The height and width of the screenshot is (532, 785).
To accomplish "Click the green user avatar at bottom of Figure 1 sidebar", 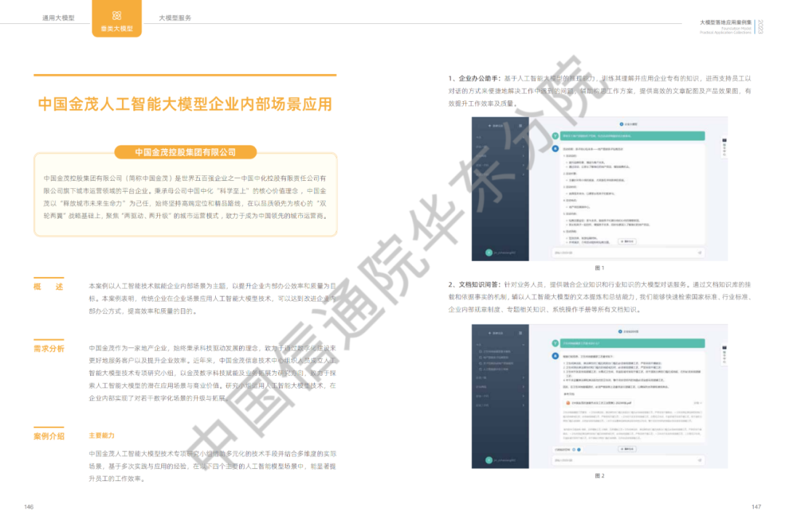I will coord(488,252).
